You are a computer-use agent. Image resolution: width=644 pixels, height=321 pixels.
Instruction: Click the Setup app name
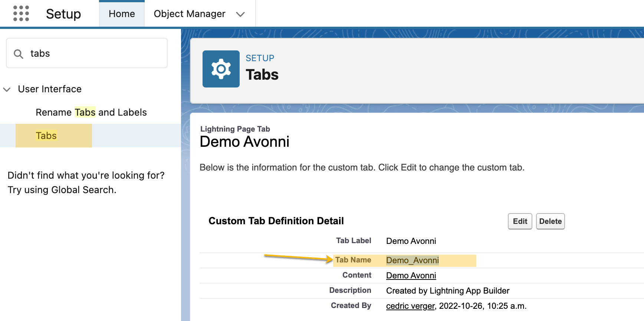(63, 14)
